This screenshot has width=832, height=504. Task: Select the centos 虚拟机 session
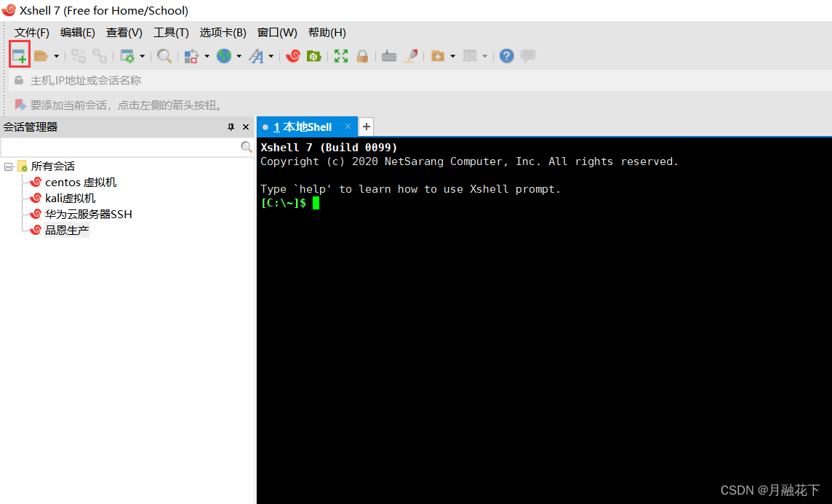[81, 182]
